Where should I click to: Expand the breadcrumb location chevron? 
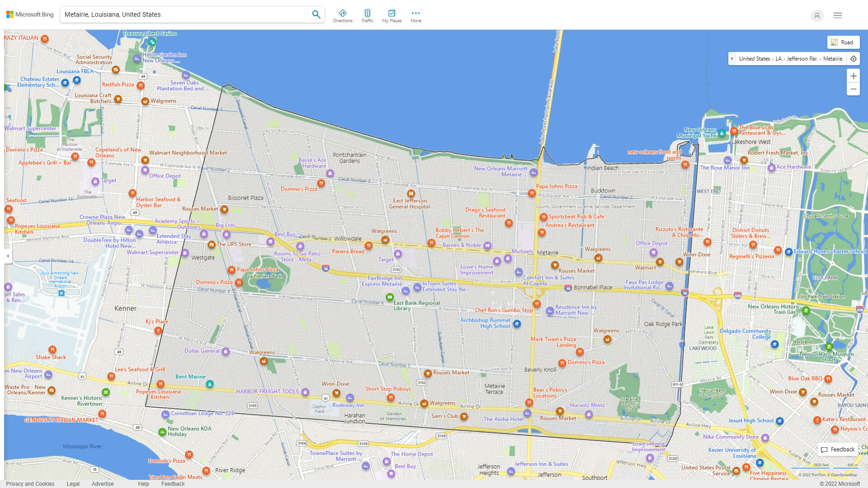click(x=732, y=58)
